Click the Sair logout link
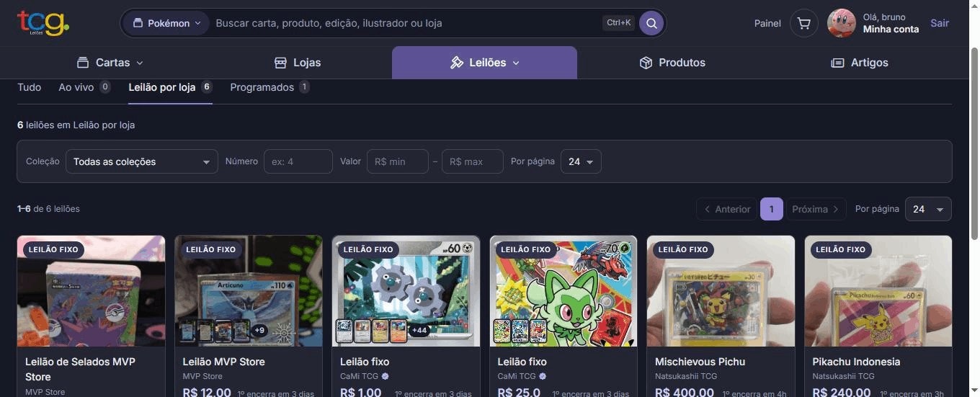Image resolution: width=980 pixels, height=397 pixels. 940,23
